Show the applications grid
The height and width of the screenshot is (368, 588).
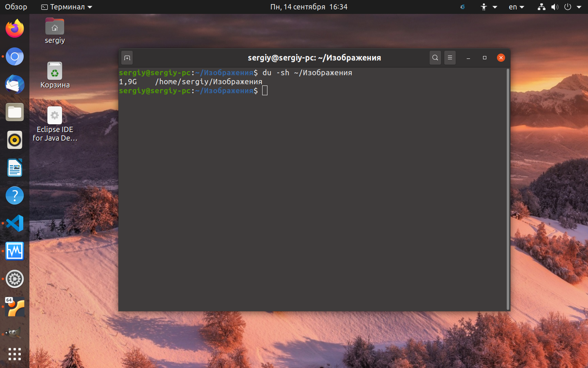(15, 354)
